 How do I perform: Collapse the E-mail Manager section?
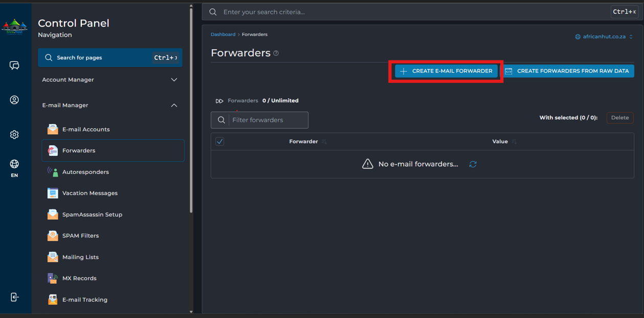pyautogui.click(x=110, y=105)
